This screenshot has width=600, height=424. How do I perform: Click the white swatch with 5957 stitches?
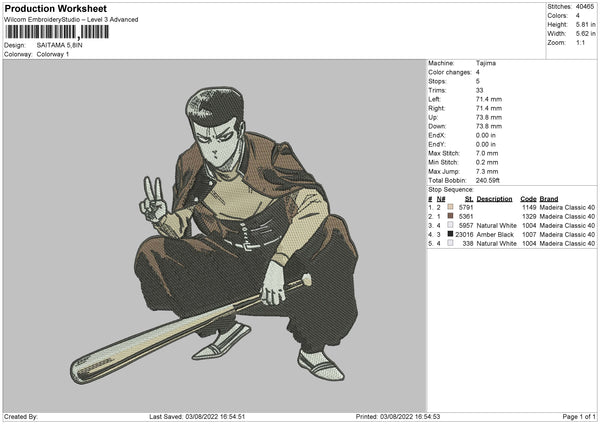450,225
